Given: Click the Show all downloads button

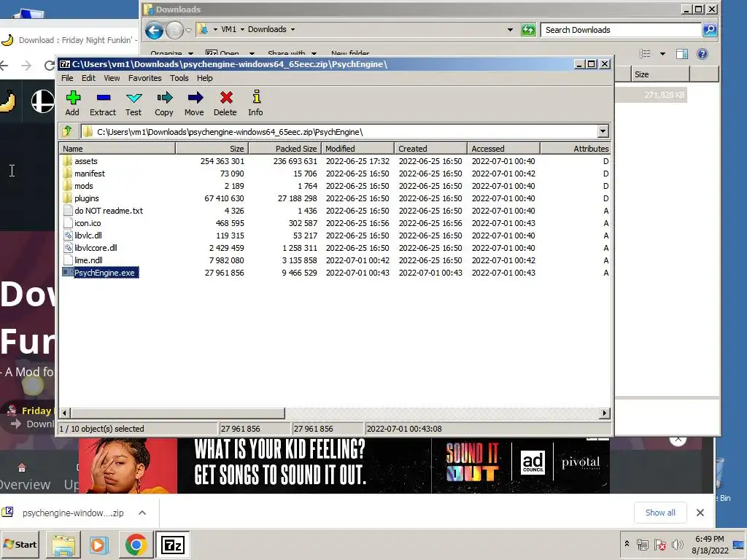Looking at the screenshot, I should [660, 513].
